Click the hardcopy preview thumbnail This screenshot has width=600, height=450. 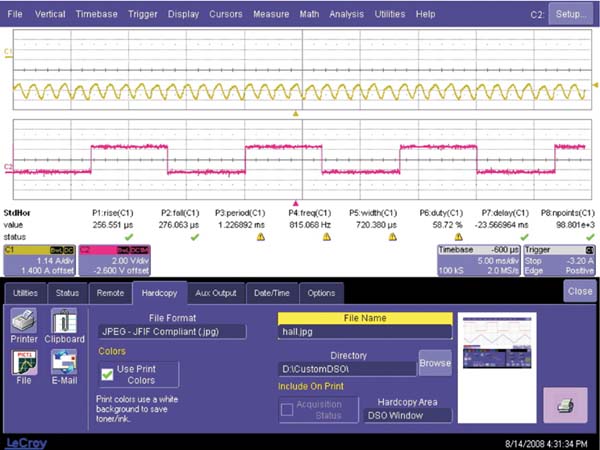click(496, 346)
